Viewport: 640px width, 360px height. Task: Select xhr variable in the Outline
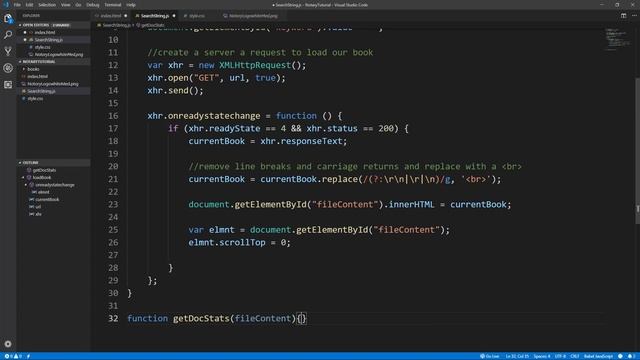pyautogui.click(x=38, y=214)
